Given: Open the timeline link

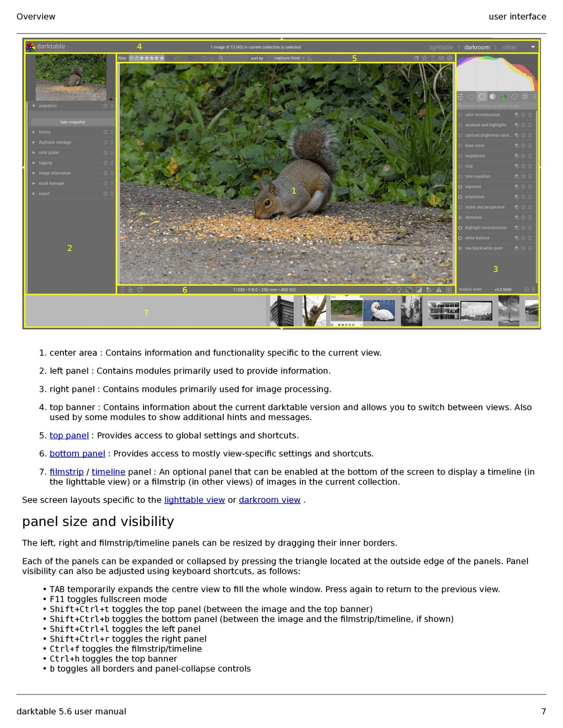Looking at the screenshot, I should [x=108, y=472].
